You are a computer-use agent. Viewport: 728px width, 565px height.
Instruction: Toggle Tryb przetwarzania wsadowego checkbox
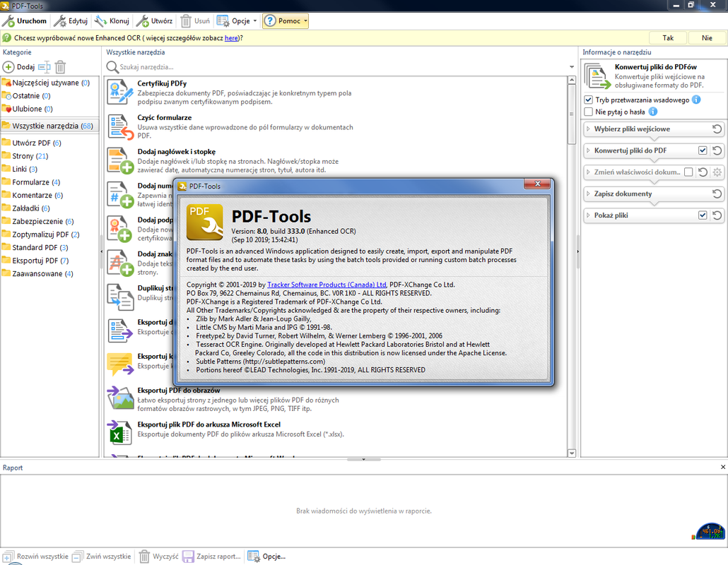pos(588,100)
